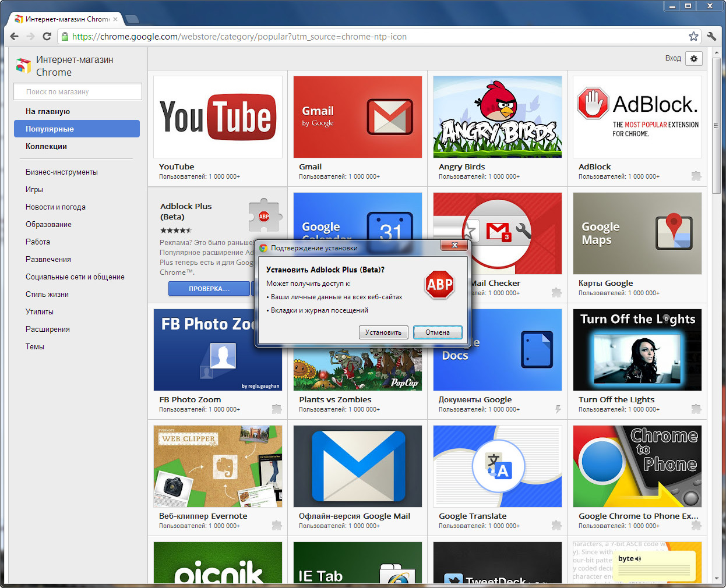Close the Подтверждение установки dialog

pyautogui.click(x=454, y=245)
